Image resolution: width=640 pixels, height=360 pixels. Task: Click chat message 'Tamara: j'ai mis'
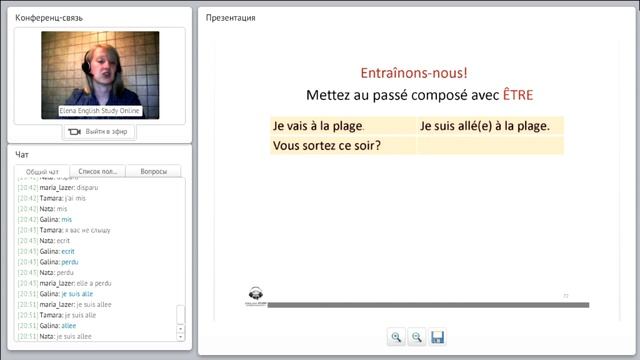coord(52,198)
